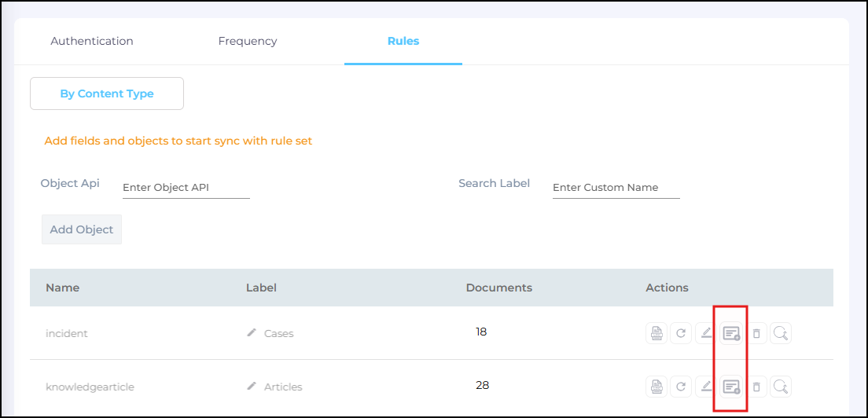Click the magnifier search icon for incident
Image resolution: width=868 pixels, height=418 pixels.
tap(781, 333)
